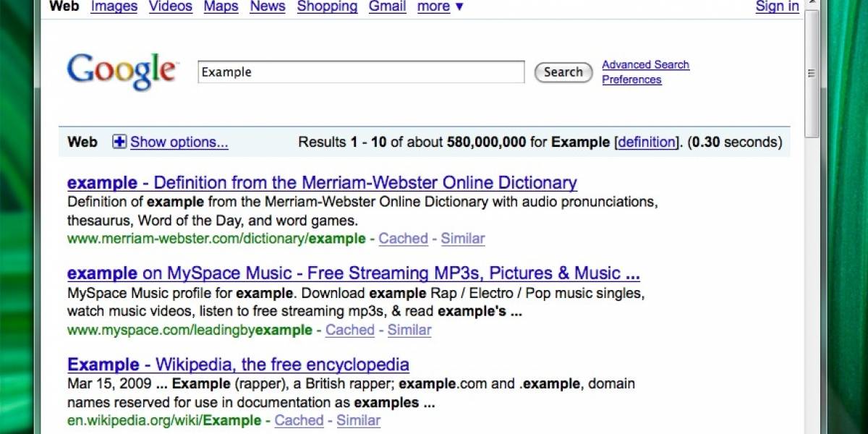Open search Preferences
This screenshot has height=434, width=868.
632,80
